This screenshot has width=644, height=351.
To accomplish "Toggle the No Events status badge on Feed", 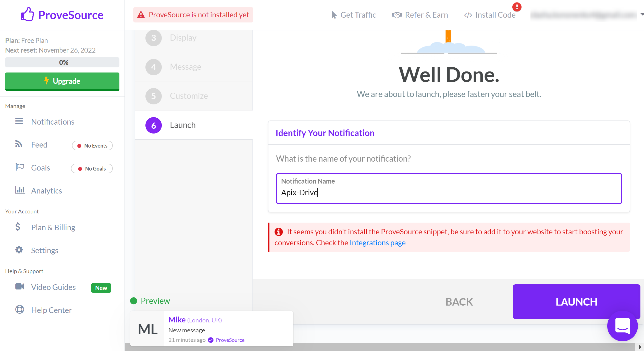I will coord(92,145).
